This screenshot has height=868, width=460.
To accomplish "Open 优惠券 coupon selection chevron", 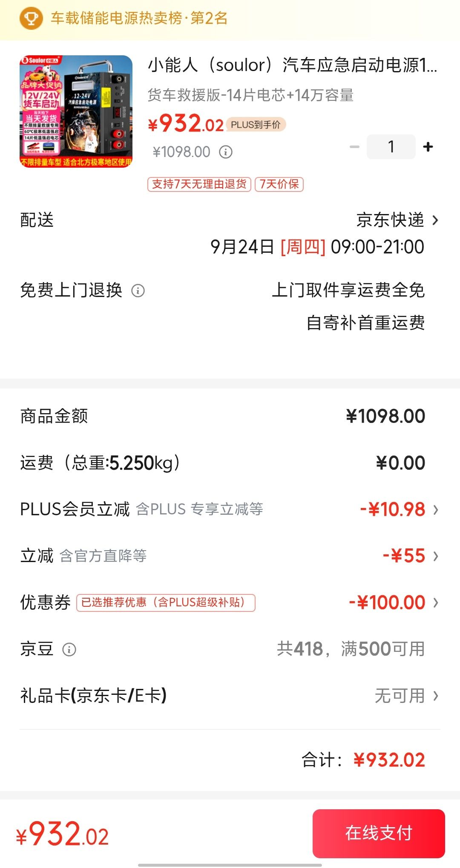I will 435,602.
